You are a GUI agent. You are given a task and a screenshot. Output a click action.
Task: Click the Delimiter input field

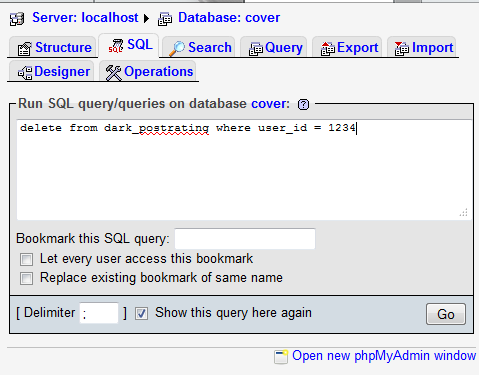[99, 313]
